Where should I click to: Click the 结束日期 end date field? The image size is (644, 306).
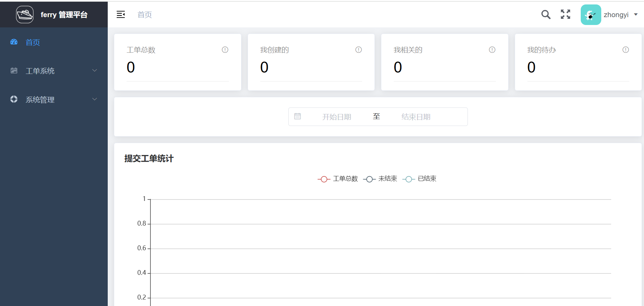tap(416, 117)
